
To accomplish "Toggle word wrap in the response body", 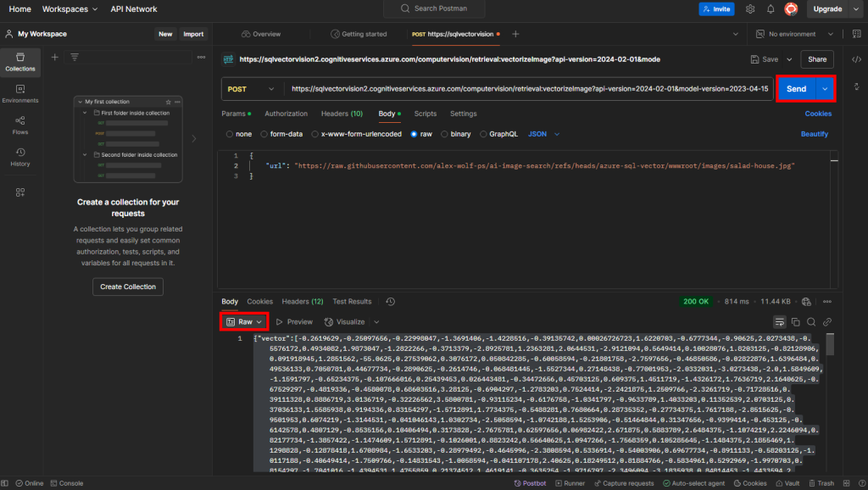I will click(x=780, y=322).
